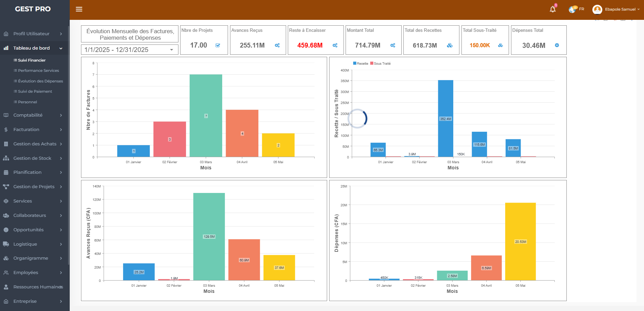This screenshot has height=311, width=644.
Task: Toggle Sous Traité series in chart legend
Action: 380,63
